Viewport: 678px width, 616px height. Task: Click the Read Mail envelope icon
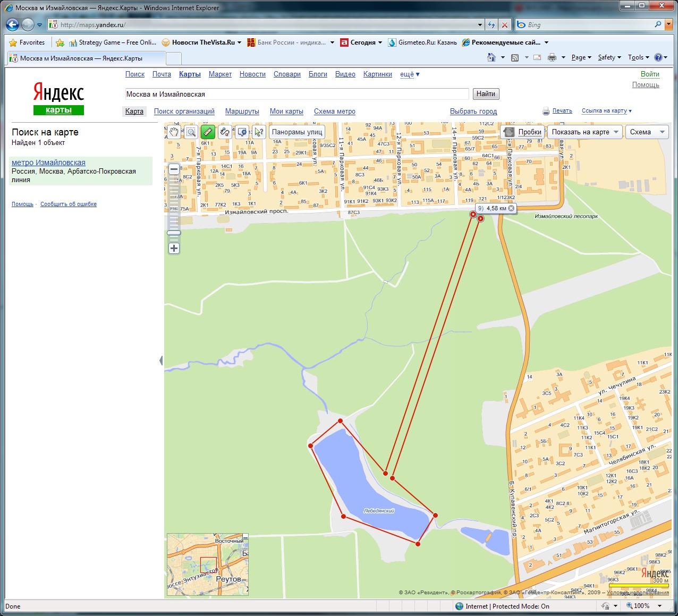(x=537, y=57)
